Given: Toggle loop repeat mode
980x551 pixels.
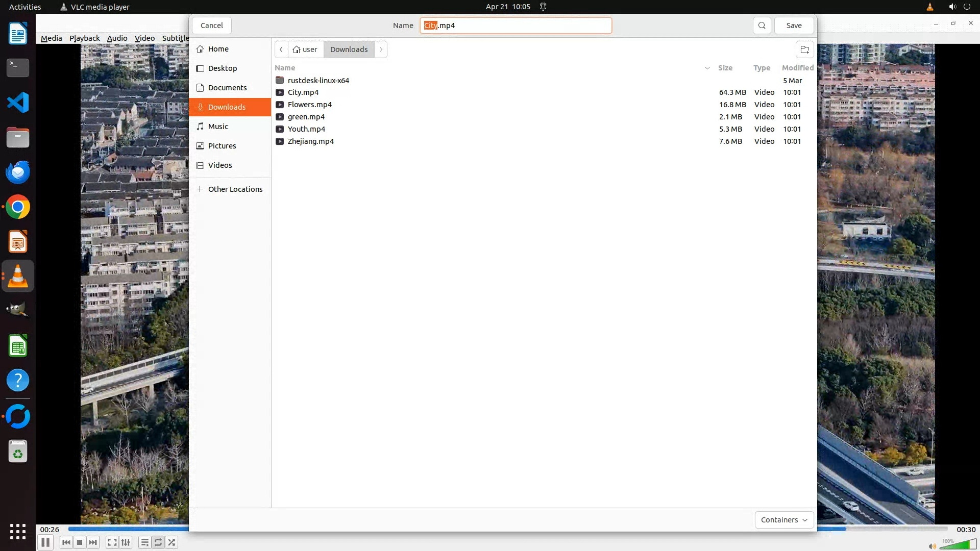Looking at the screenshot, I should coord(158,542).
